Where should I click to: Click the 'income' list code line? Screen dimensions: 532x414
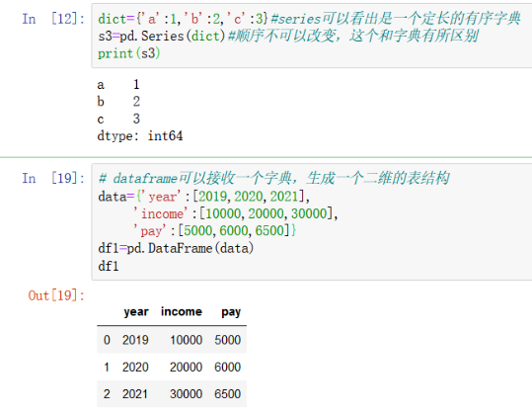236,213
